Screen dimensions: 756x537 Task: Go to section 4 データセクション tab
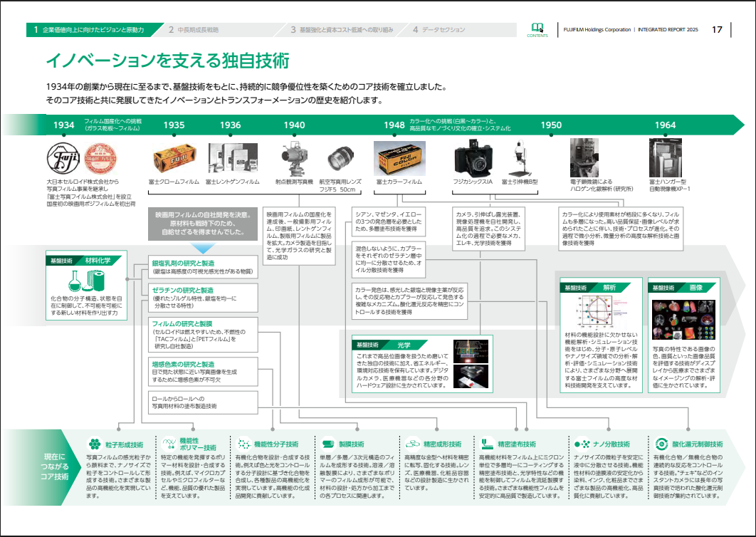[439, 30]
